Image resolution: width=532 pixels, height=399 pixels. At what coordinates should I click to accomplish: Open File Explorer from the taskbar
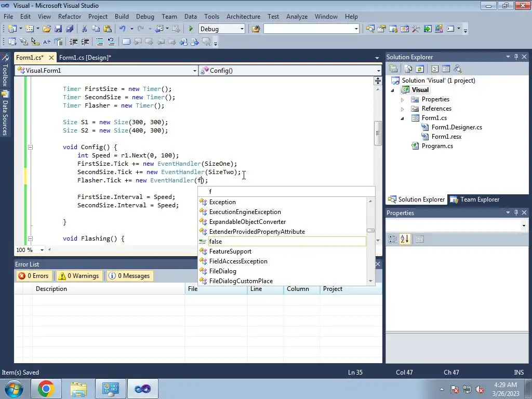click(78, 389)
